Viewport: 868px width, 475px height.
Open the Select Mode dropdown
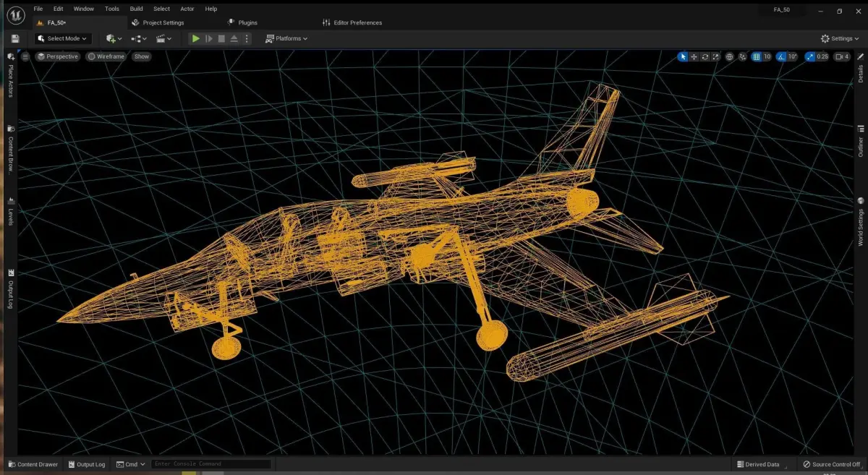tap(62, 38)
